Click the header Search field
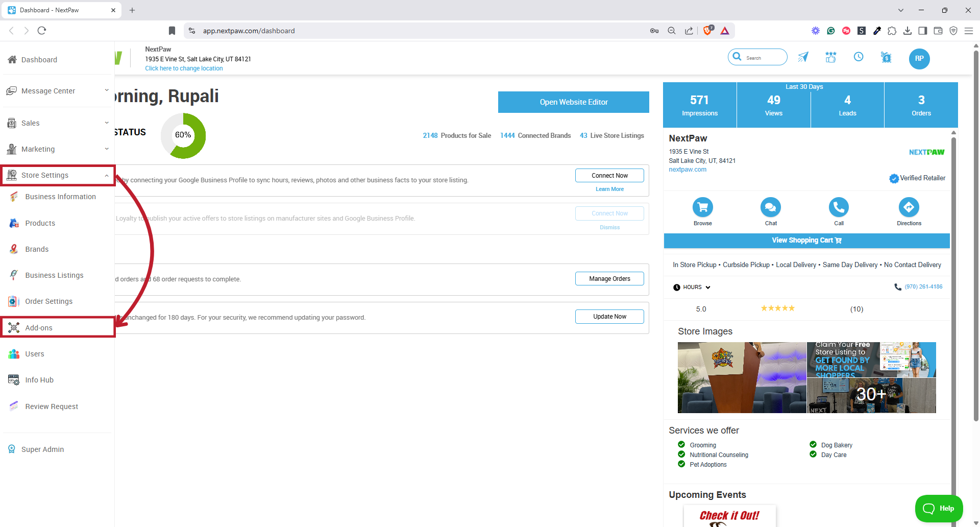Image resolution: width=980 pixels, height=527 pixels. coord(757,57)
